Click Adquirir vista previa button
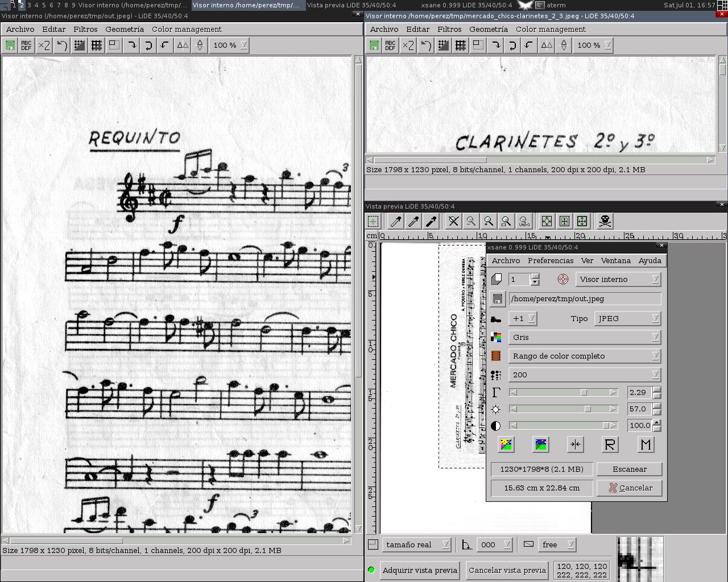The height and width of the screenshot is (582, 728). [x=420, y=570]
